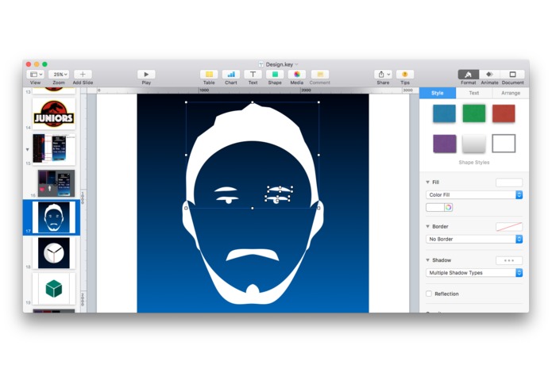552x392 pixels.
Task: Open the Document inspector
Action: coord(512,74)
